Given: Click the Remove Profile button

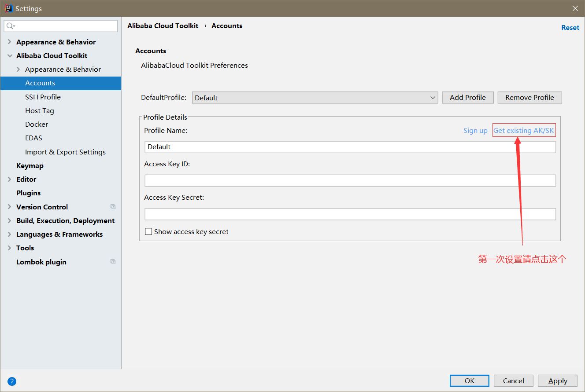Looking at the screenshot, I should [x=529, y=98].
